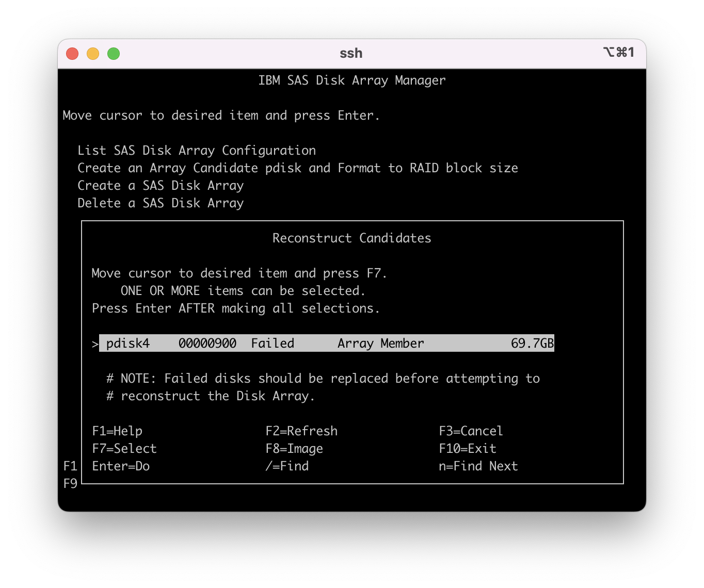
Task: Click the Failed status text
Action: (273, 344)
